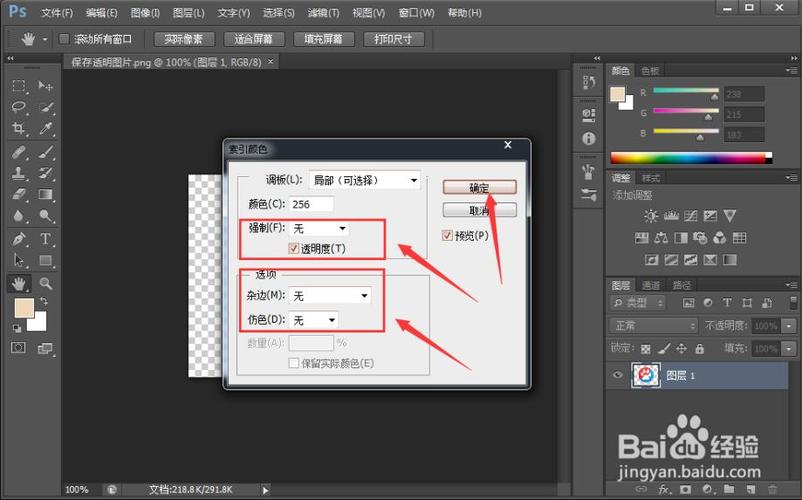This screenshot has width=802, height=500.
Task: Select the Path Selection tool
Action: click(x=19, y=260)
